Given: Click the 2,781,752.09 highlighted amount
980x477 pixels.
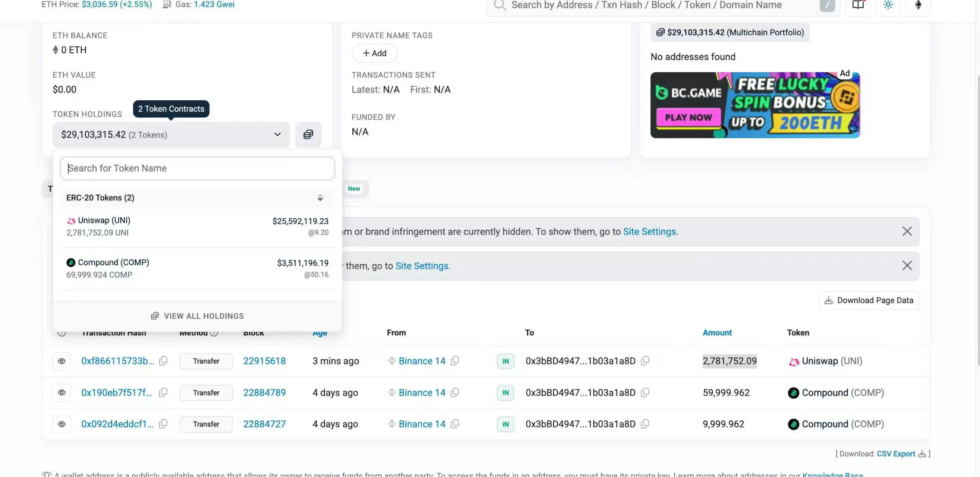Looking at the screenshot, I should pyautogui.click(x=729, y=361).
